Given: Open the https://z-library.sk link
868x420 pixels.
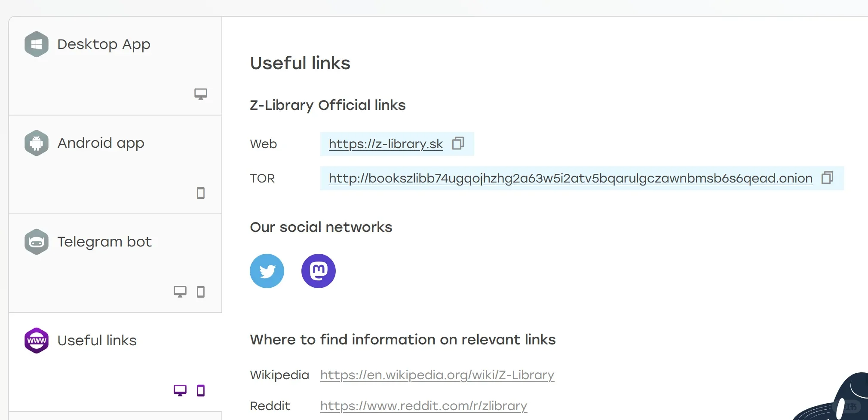Looking at the screenshot, I should pos(386,144).
